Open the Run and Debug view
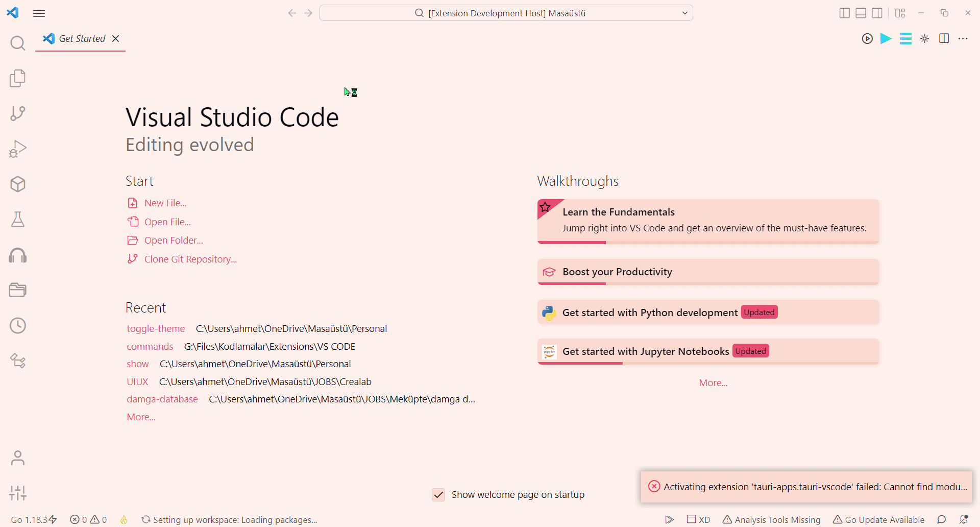This screenshot has width=980, height=527. (x=18, y=149)
